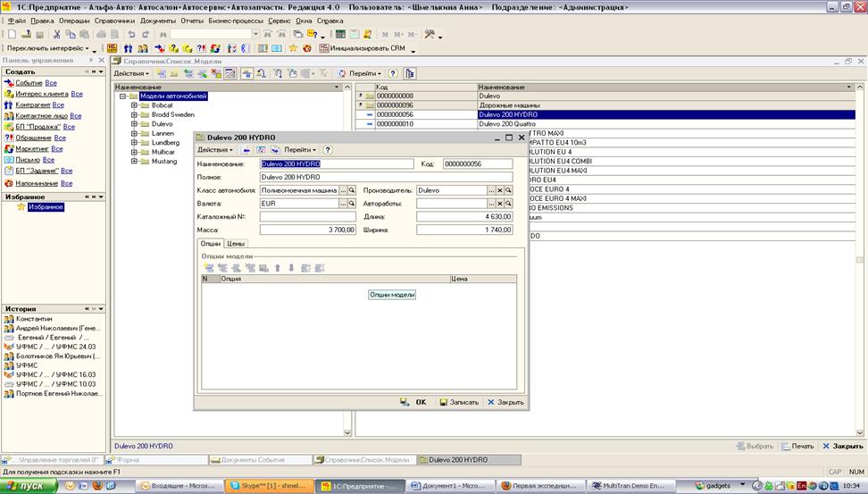Click the Контрагент link in Создать panel

click(32, 105)
